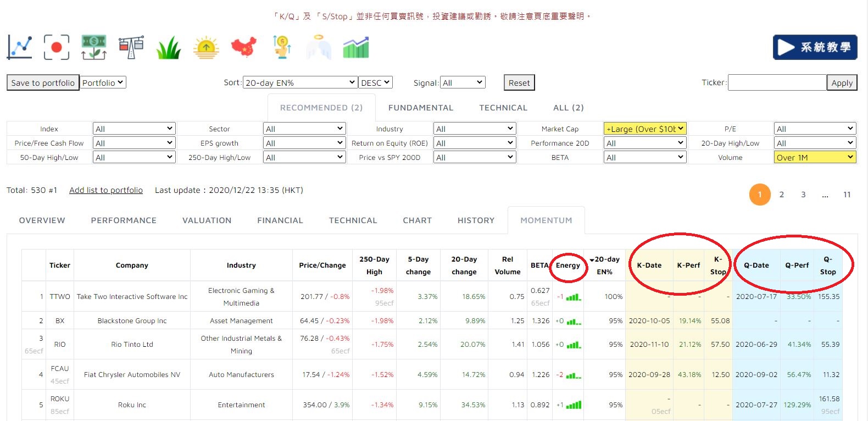Screen dimensions: 868x421
Task: Expand the Sort dropdown showing 20-day EN%
Action: 300,82
